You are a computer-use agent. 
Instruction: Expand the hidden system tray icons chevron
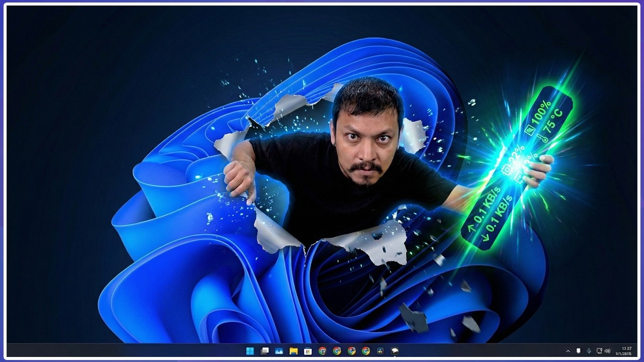[568, 351]
